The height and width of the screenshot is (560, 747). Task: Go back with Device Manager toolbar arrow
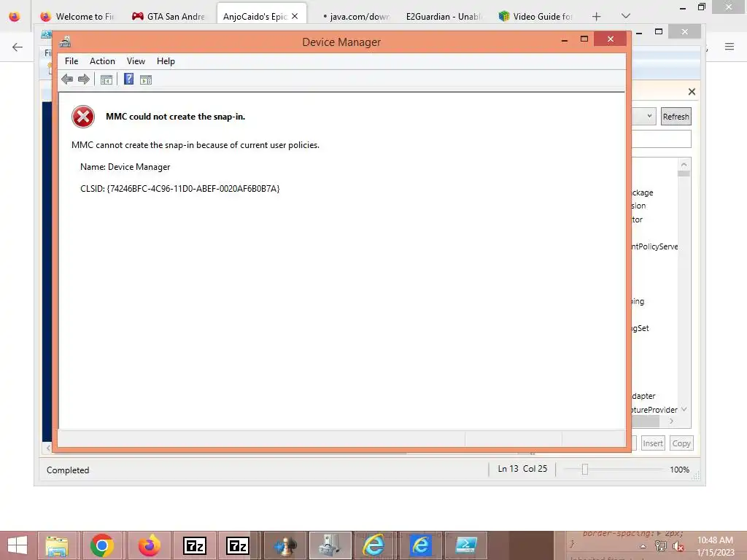click(x=67, y=79)
